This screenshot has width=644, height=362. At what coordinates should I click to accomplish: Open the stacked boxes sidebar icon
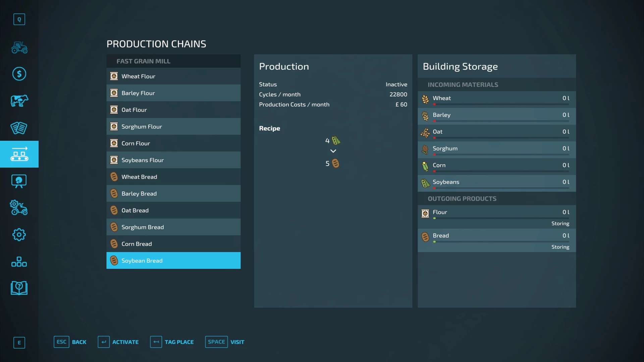19,261
